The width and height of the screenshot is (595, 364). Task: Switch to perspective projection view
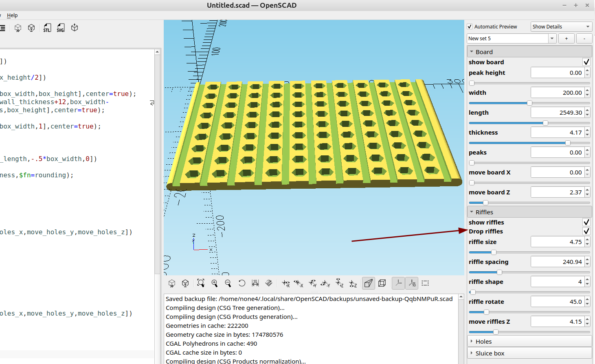(369, 283)
